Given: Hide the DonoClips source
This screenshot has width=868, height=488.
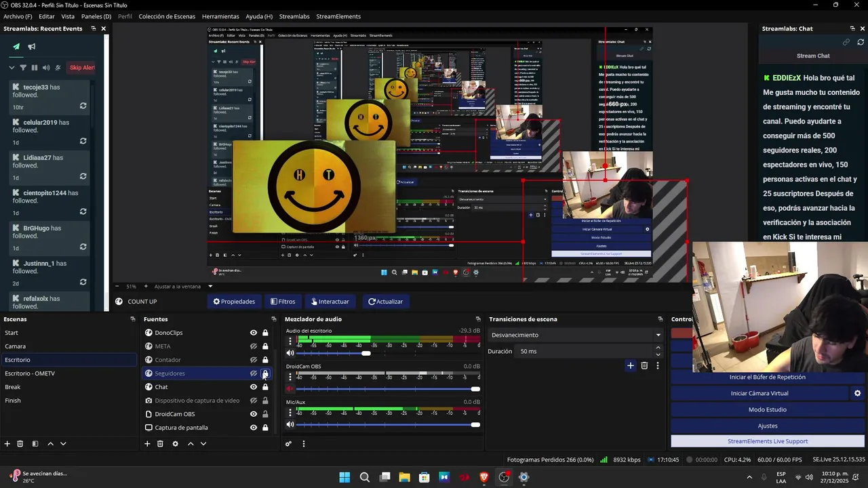Looking at the screenshot, I should pyautogui.click(x=254, y=333).
